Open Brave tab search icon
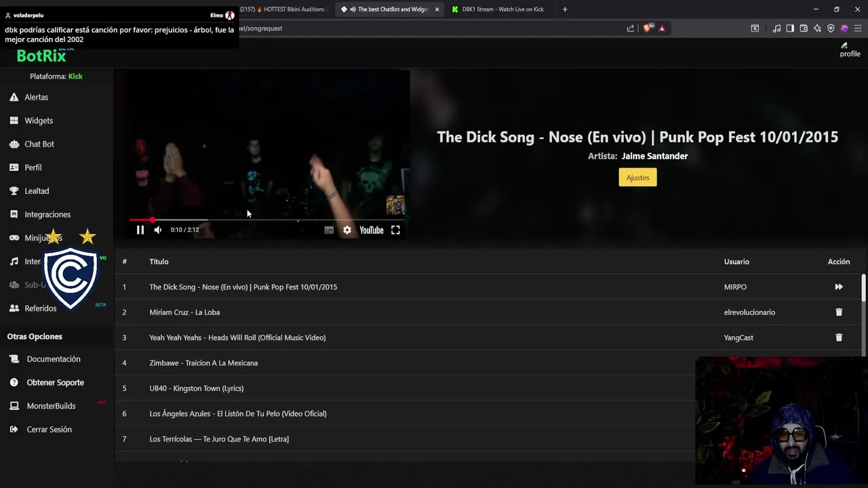This screenshot has height=488, width=868. coord(755,28)
